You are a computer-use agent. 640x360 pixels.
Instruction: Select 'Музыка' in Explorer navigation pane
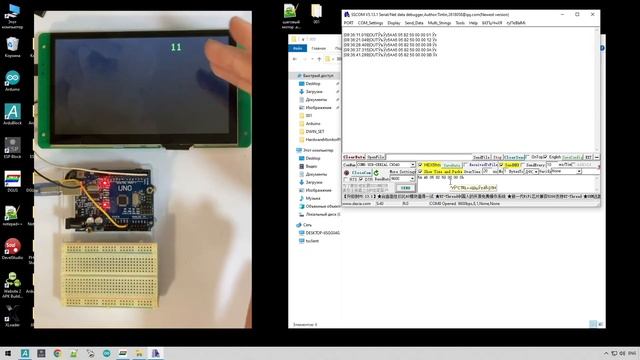coord(313,198)
